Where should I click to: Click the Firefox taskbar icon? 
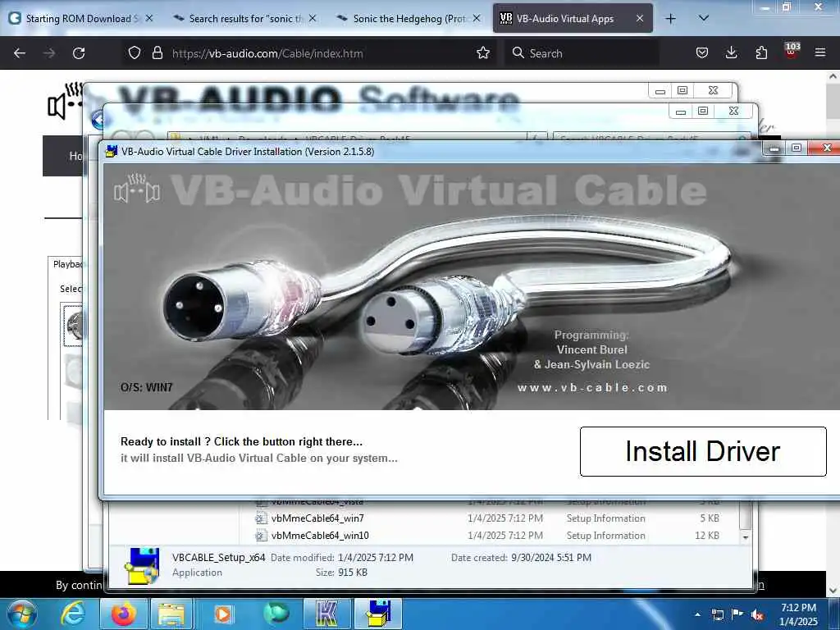pyautogui.click(x=124, y=614)
